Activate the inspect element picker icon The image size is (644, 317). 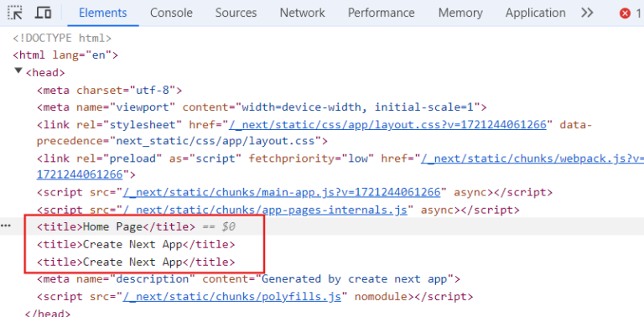(15, 13)
